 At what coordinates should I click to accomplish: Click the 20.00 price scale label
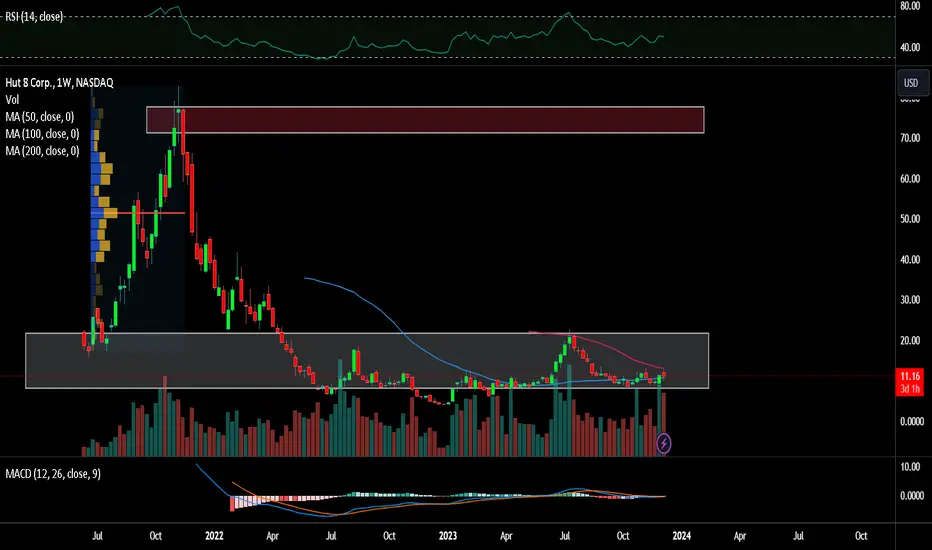909,341
